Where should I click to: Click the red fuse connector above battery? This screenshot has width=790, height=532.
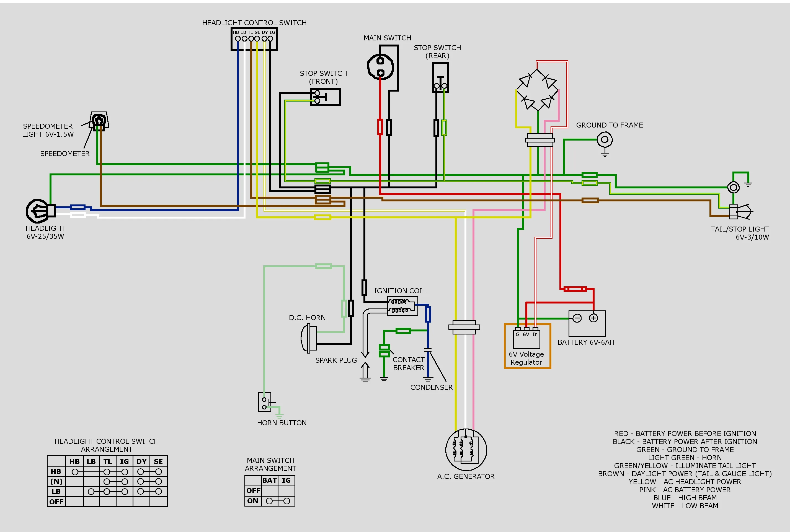[575, 289]
